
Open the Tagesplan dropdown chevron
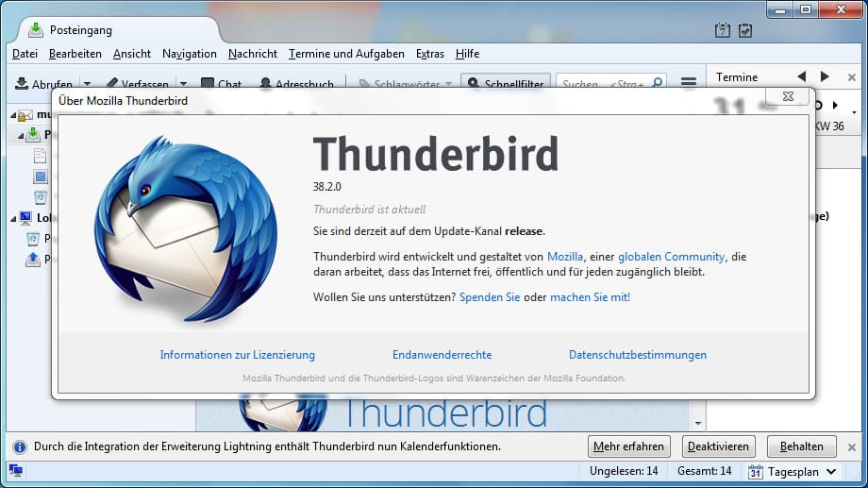pyautogui.click(x=831, y=471)
